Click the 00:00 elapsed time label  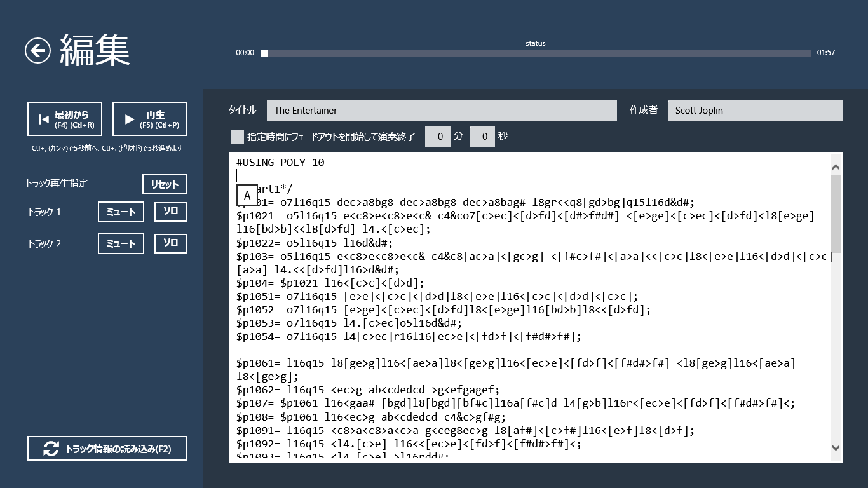(x=245, y=53)
